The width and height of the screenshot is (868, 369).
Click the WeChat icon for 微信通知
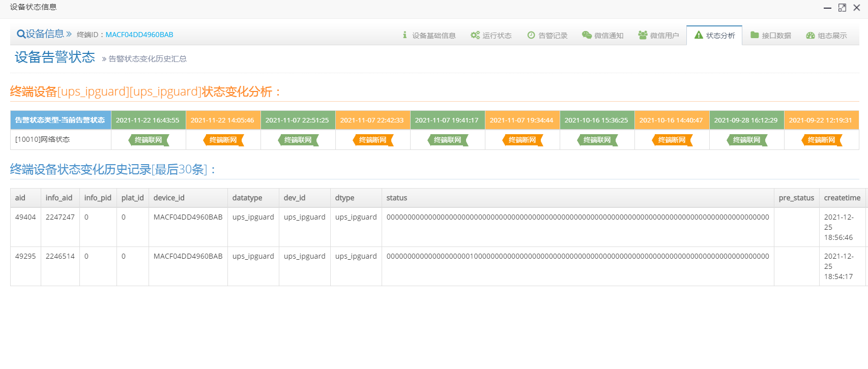pyautogui.click(x=587, y=35)
